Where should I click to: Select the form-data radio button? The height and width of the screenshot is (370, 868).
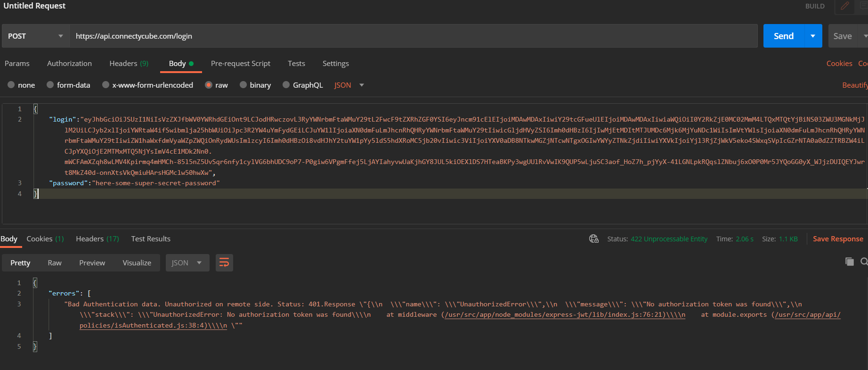point(50,85)
